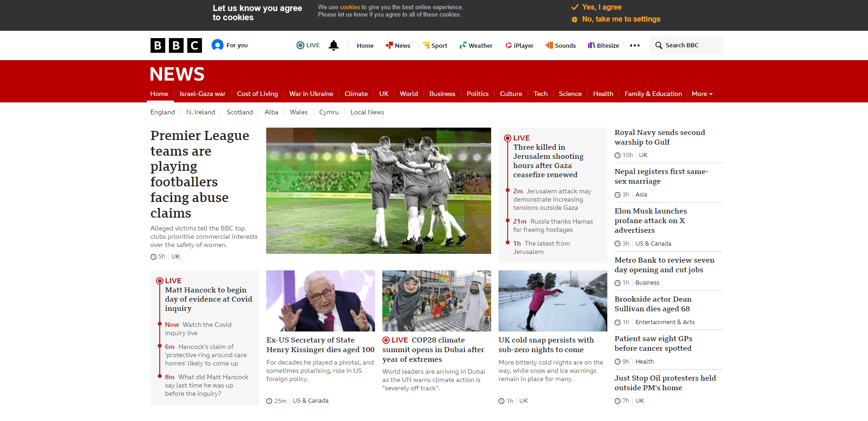
Task: Read Premier League footballers abuse claims headline
Action: 200,174
